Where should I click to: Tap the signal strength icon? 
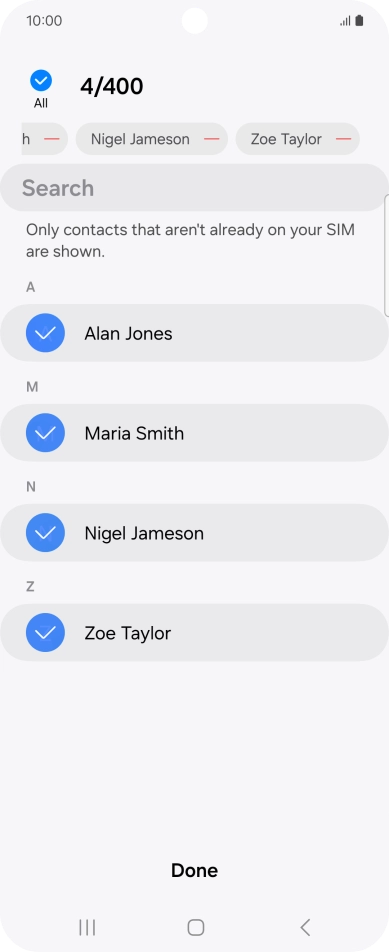[345, 21]
